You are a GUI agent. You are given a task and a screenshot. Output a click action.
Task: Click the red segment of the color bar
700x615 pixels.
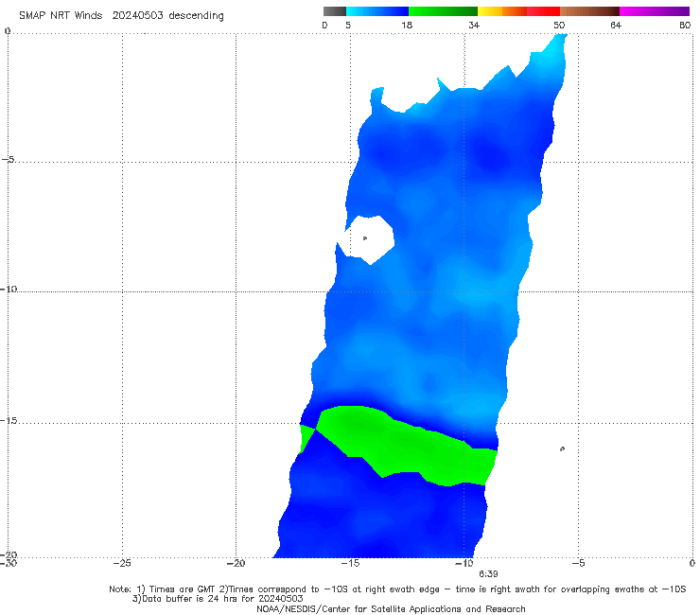click(543, 11)
